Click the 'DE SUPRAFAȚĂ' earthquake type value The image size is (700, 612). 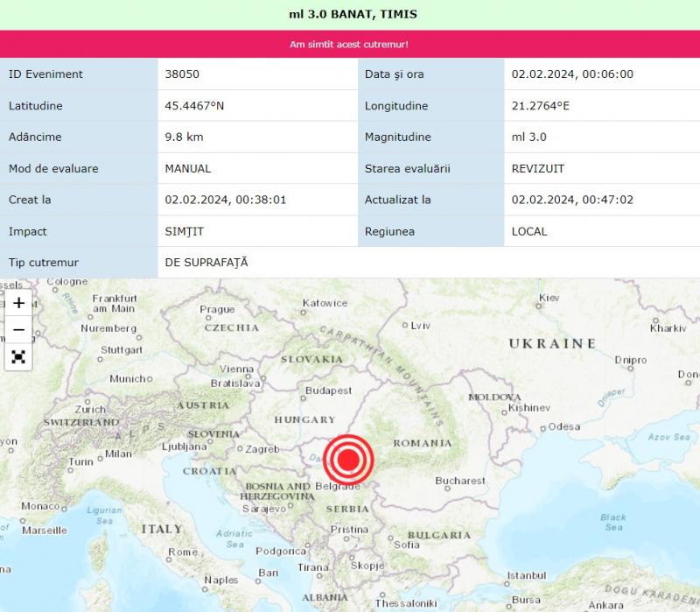click(x=206, y=263)
